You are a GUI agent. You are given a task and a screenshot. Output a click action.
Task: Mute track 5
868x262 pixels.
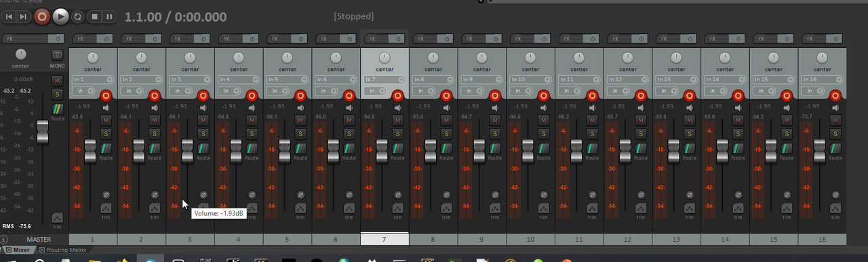coord(300,121)
